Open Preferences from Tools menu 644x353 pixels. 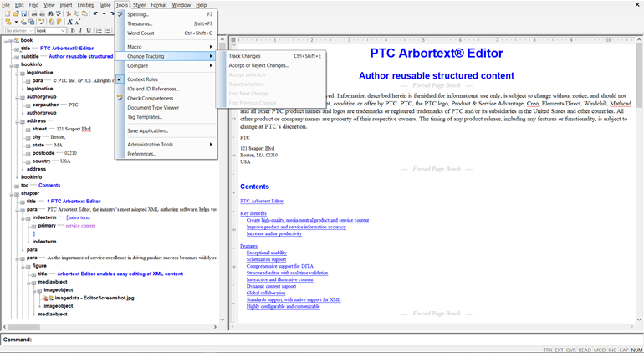pyautogui.click(x=166, y=154)
